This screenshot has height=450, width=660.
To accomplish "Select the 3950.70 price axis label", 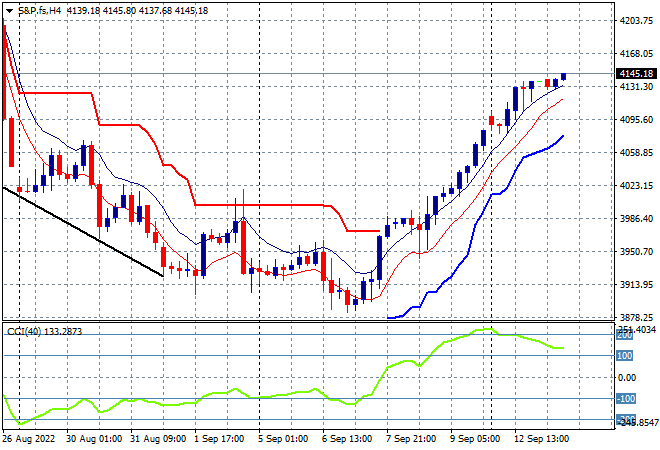I will [x=636, y=252].
